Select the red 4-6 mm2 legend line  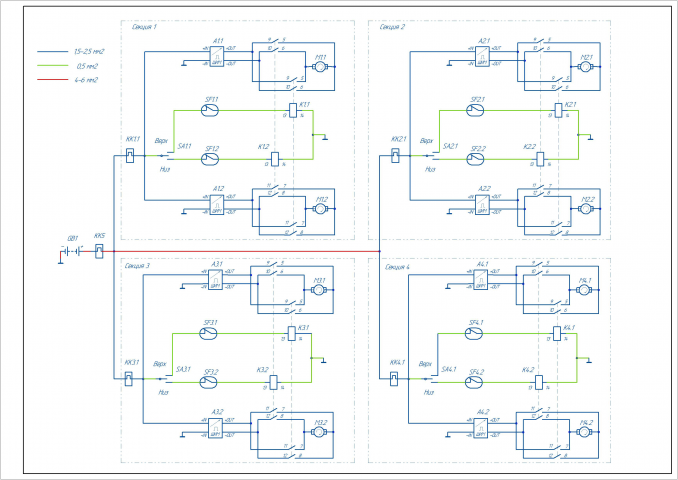pos(52,80)
